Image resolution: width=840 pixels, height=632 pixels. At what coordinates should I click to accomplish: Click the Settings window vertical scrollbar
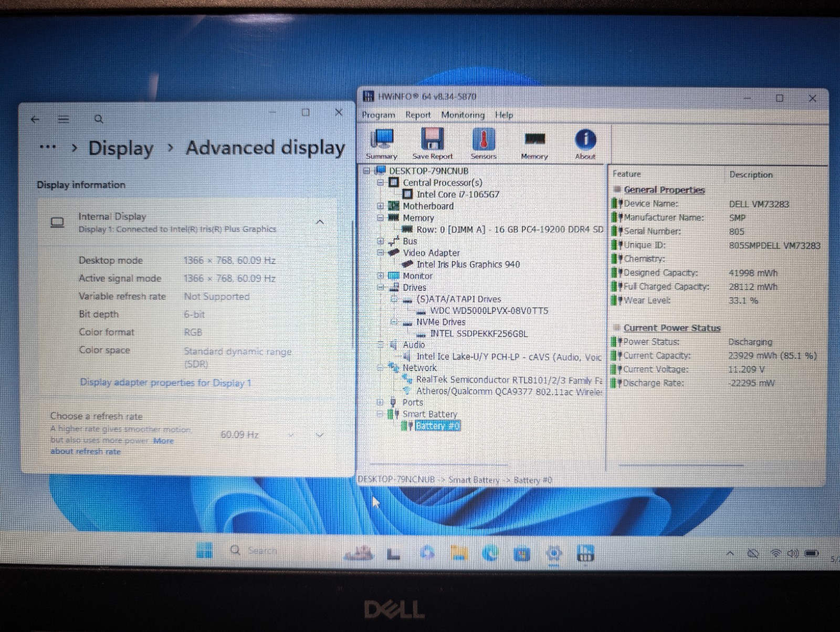coord(353,283)
